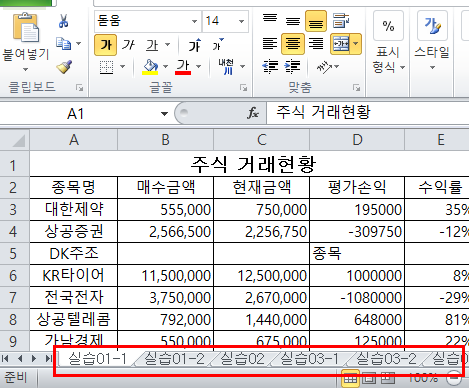469x388 pixels.
Task: Apply yellow fill color bucket
Action: (x=150, y=67)
